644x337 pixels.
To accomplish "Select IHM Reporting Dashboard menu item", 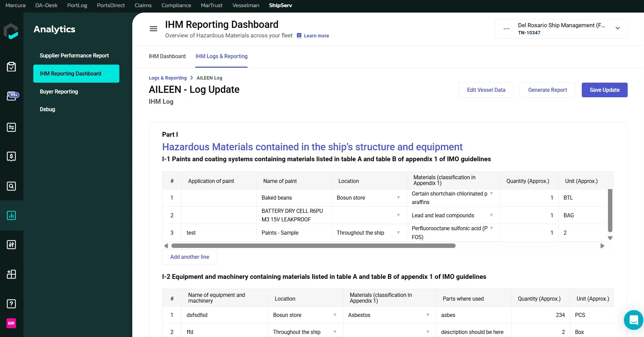I will click(76, 73).
